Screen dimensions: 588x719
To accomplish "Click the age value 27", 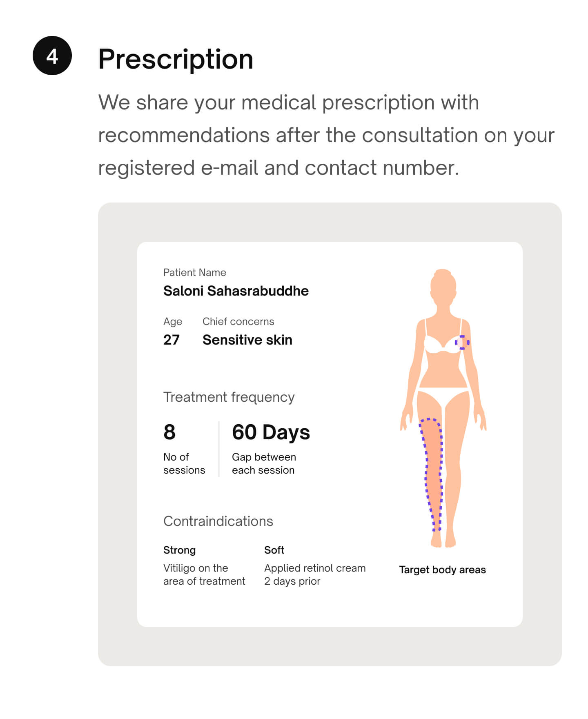I will (x=171, y=340).
